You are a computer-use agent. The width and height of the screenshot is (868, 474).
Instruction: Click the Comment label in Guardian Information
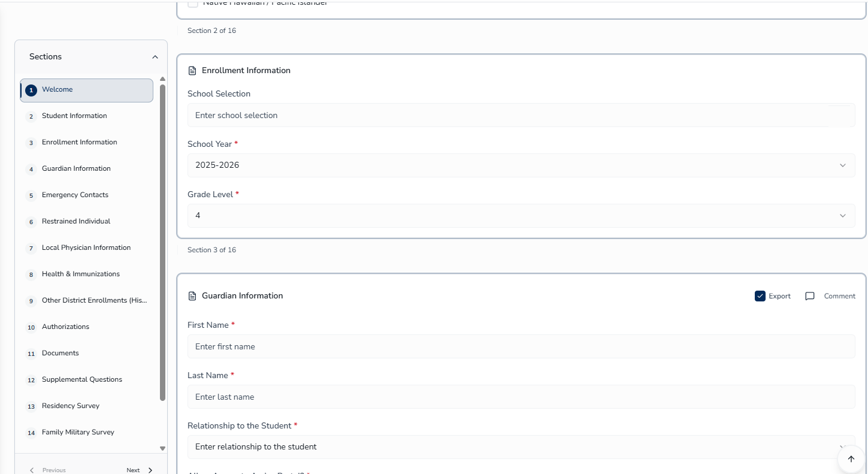pyautogui.click(x=839, y=296)
